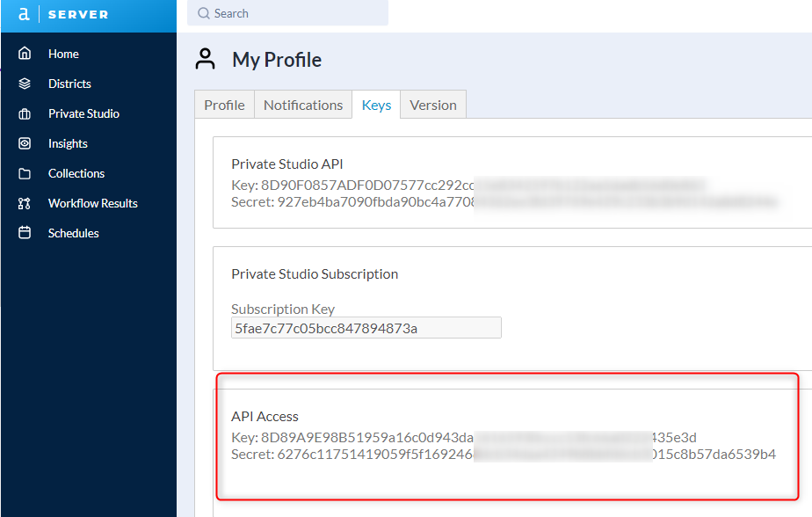Click the Private Studio API heading
Screen dimensions: 812x517
(286, 164)
